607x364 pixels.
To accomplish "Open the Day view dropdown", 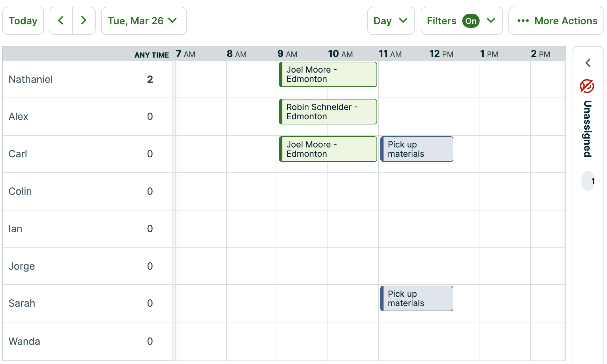I will (x=391, y=21).
